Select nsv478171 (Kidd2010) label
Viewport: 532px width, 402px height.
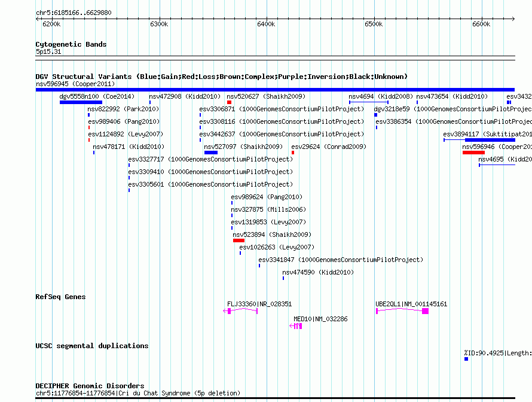129,147
